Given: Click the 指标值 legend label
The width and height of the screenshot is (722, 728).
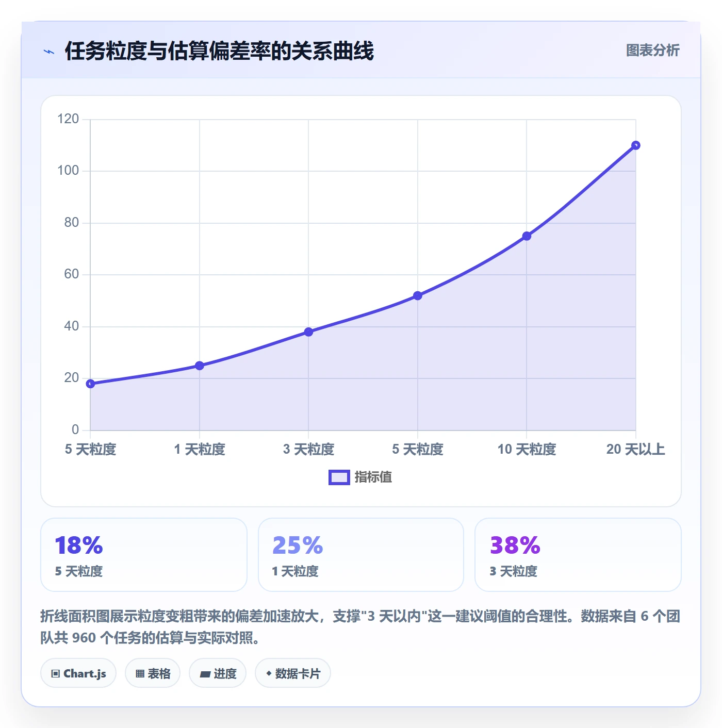Looking at the screenshot, I should 373,477.
